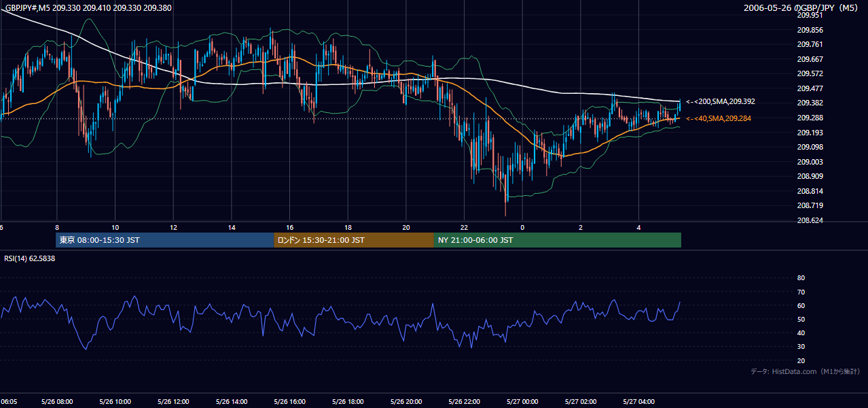Click hour label 18 under the price chart
The image size is (868, 408).
(348, 226)
